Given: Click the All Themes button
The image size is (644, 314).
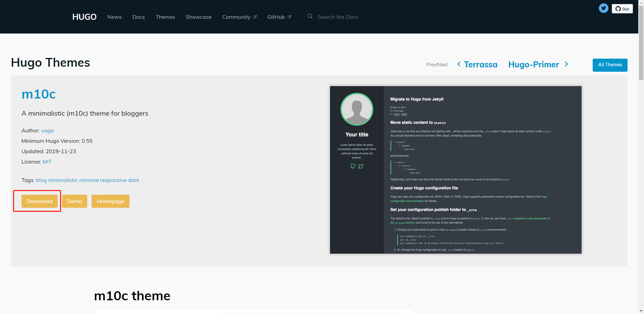Looking at the screenshot, I should click(610, 65).
